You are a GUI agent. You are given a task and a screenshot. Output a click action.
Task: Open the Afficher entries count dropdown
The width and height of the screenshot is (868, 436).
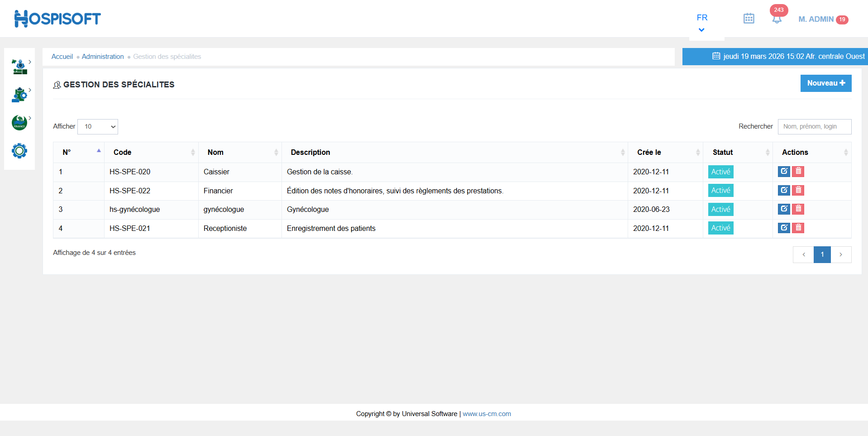click(98, 127)
